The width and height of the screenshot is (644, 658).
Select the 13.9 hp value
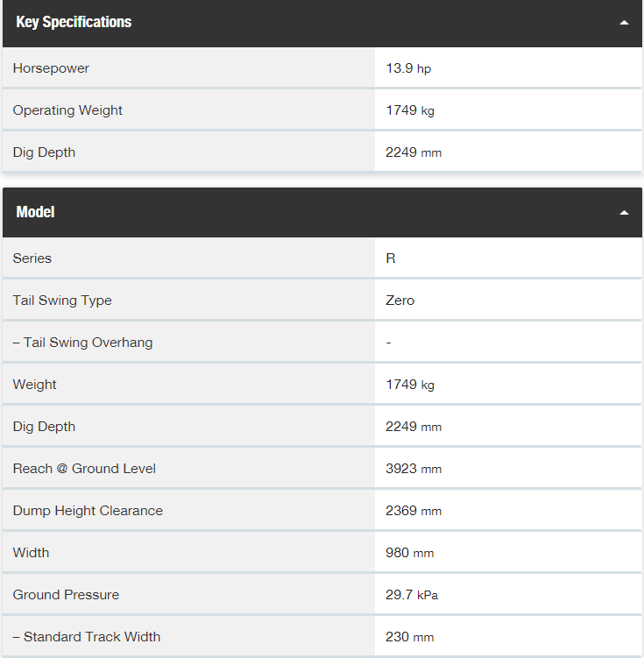408,68
